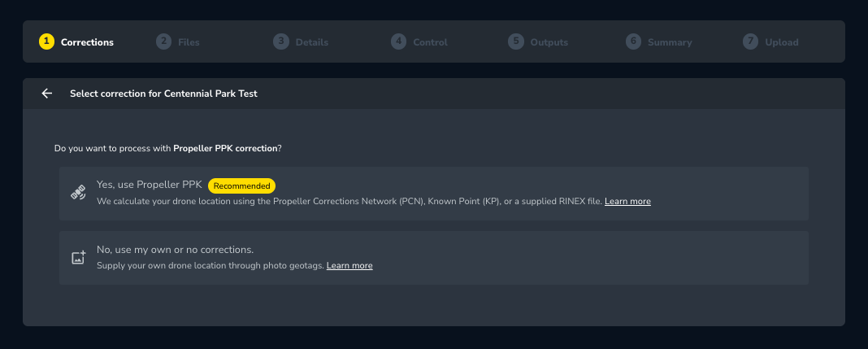Open the Files step tab
The image size is (868, 349).
click(178, 42)
